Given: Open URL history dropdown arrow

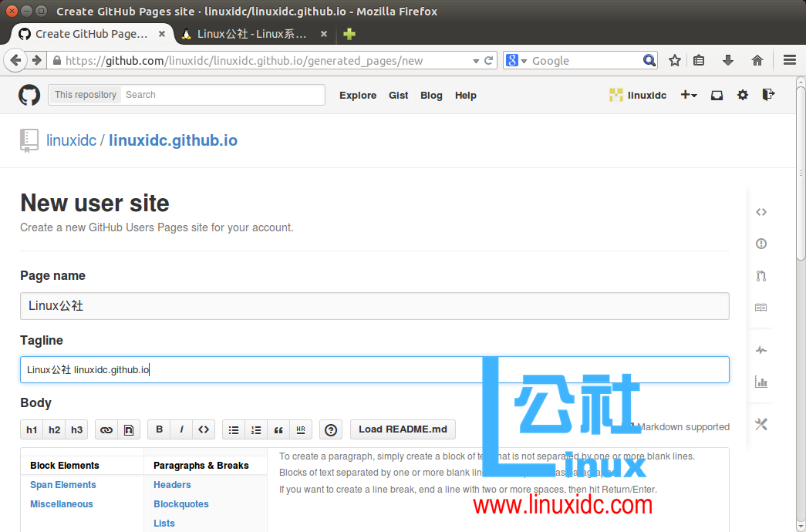Looking at the screenshot, I should 476,61.
